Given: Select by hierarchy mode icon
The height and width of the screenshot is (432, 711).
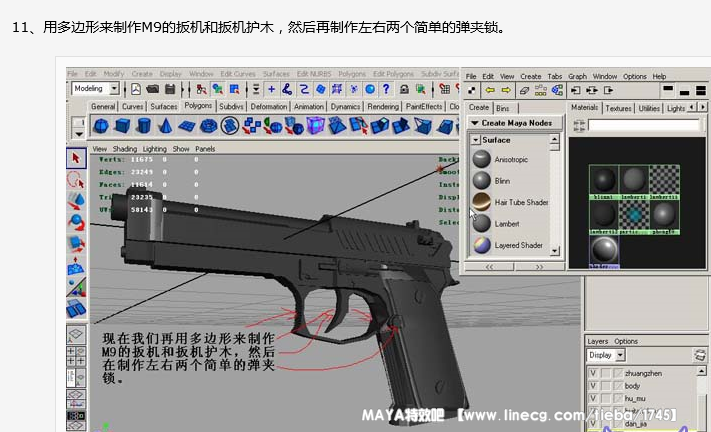Looking at the screenshot, I should [201, 89].
